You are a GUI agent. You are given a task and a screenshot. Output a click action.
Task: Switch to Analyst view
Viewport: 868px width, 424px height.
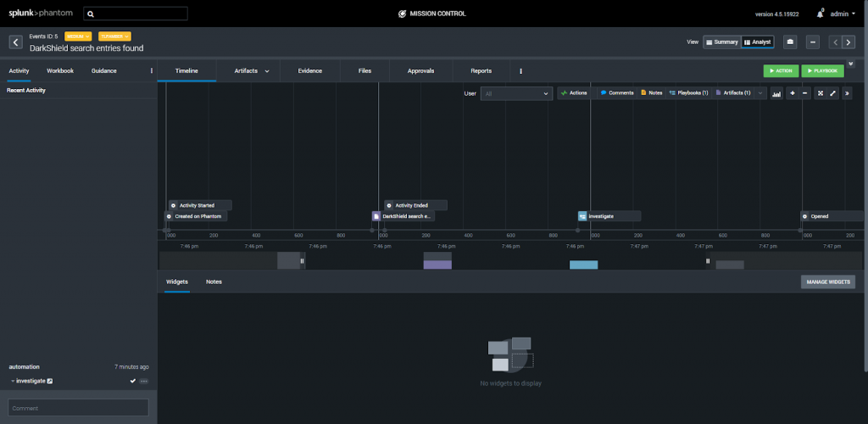point(757,42)
